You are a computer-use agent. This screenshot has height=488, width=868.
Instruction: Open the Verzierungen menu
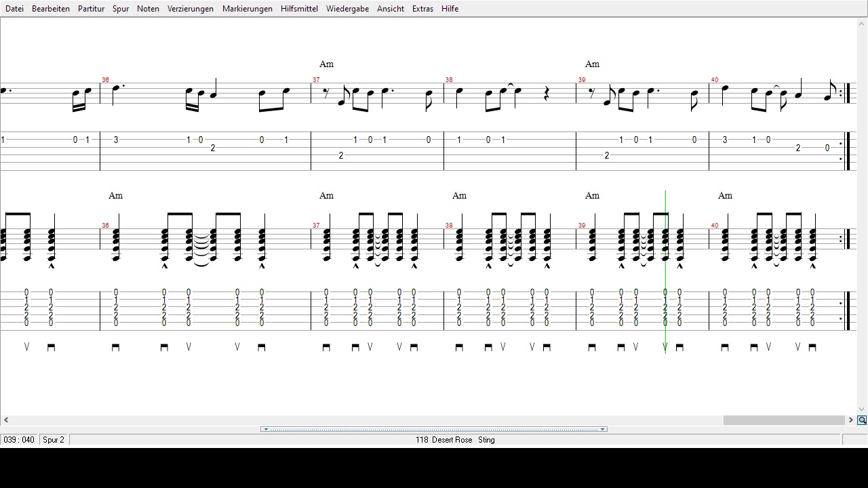coord(191,9)
